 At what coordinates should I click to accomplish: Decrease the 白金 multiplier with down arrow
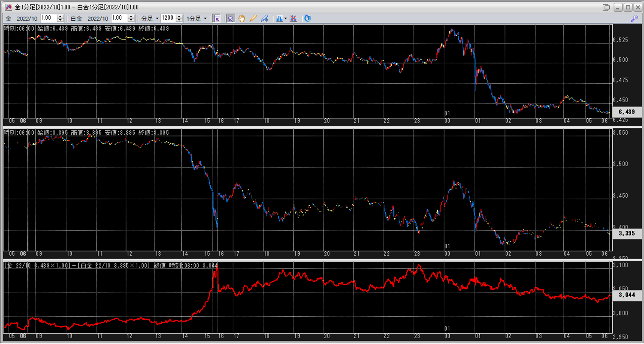coord(131,20)
